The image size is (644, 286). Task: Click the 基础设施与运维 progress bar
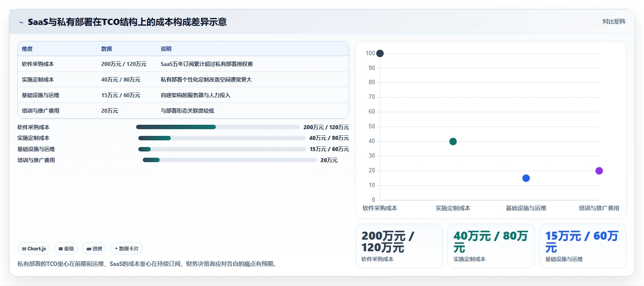tap(222, 149)
